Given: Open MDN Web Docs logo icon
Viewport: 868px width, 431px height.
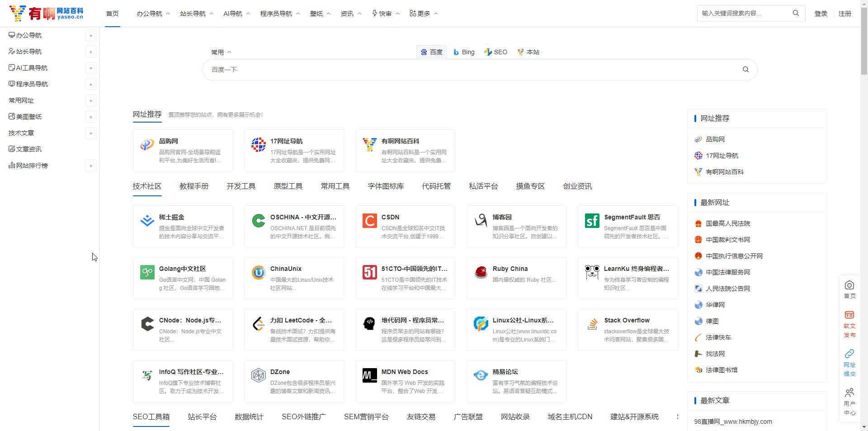Looking at the screenshot, I should 370,375.
